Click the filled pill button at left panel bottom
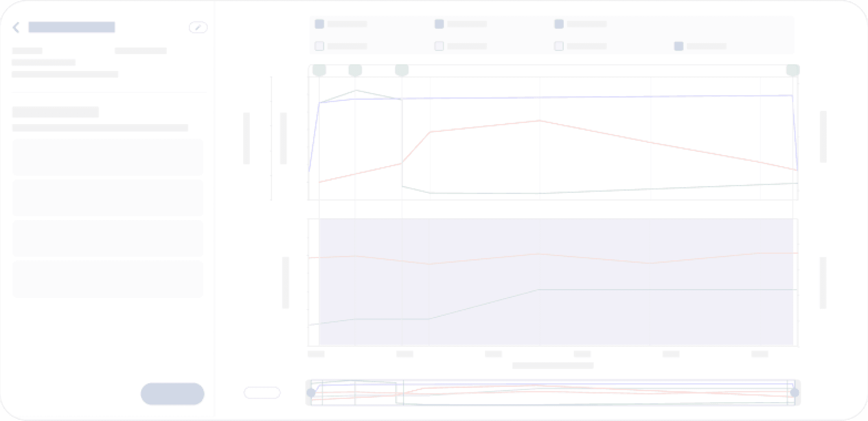This screenshot has height=421, width=868. pyautogui.click(x=173, y=394)
